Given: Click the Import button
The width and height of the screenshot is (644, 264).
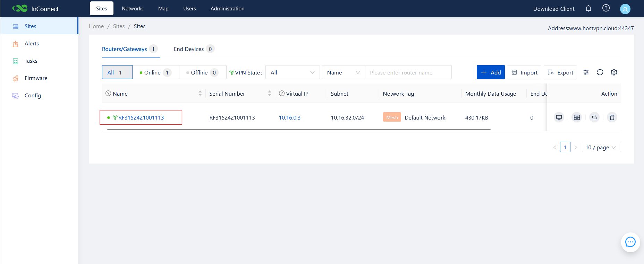Looking at the screenshot, I should pos(524,72).
